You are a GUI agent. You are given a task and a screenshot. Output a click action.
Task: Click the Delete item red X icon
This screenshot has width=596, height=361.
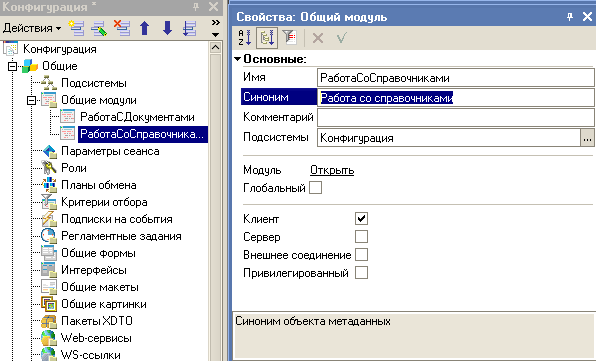[122, 28]
